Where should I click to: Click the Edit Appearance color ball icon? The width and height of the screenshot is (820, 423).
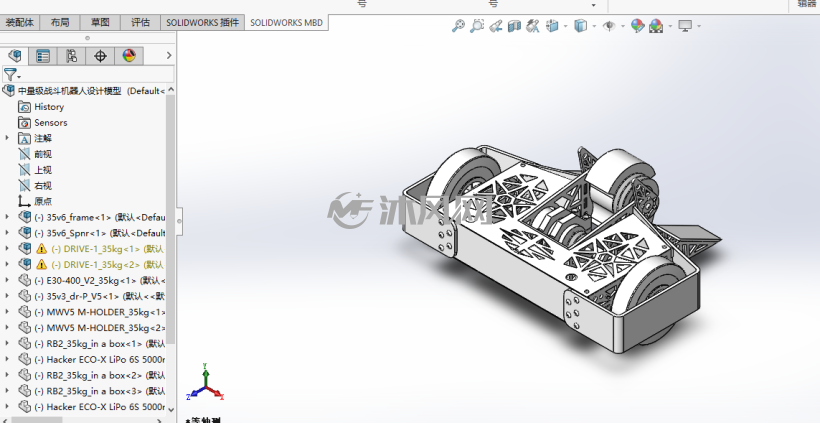(x=637, y=26)
